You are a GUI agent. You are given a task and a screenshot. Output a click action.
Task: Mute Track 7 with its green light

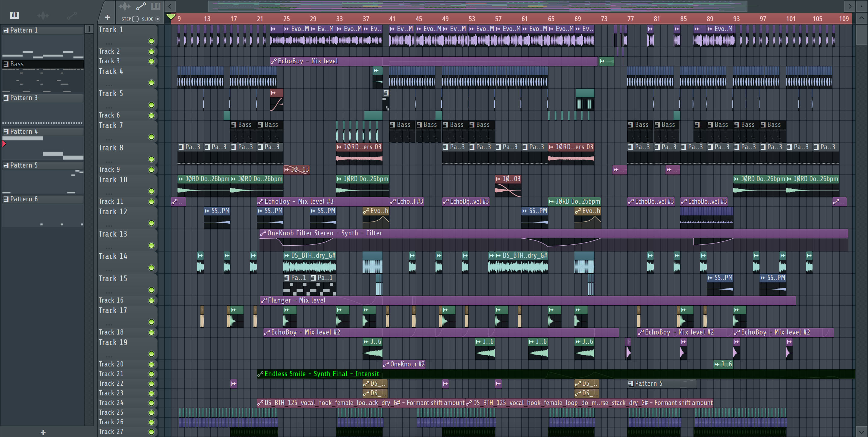pyautogui.click(x=151, y=137)
